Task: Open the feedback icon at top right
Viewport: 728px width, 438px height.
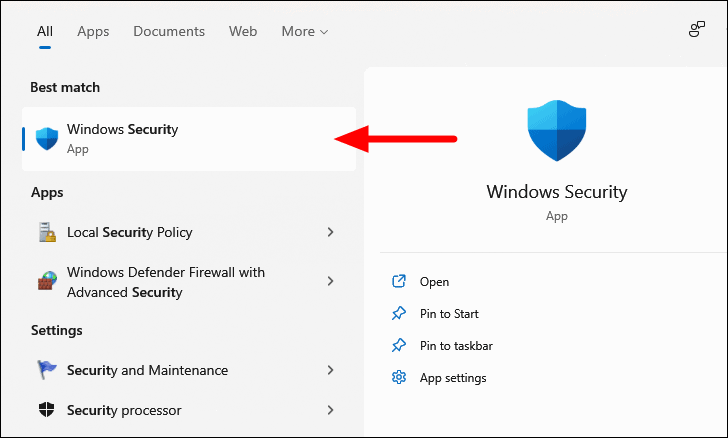Action: [x=696, y=29]
